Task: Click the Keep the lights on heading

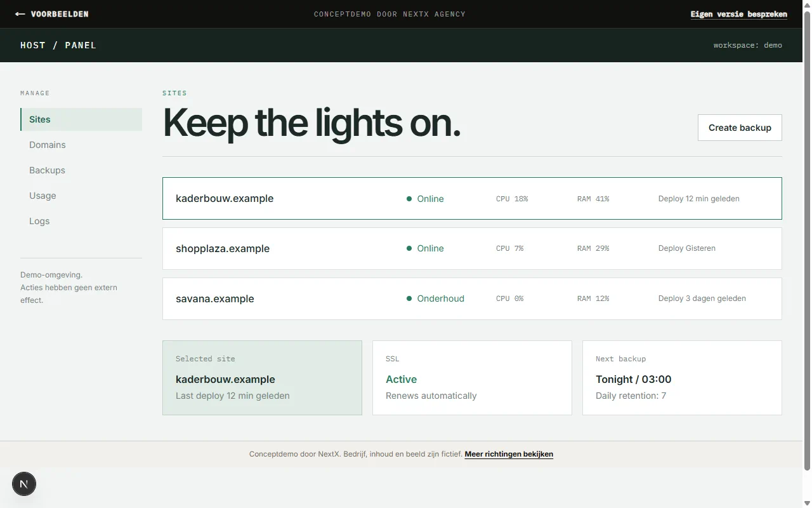Action: pos(312,123)
